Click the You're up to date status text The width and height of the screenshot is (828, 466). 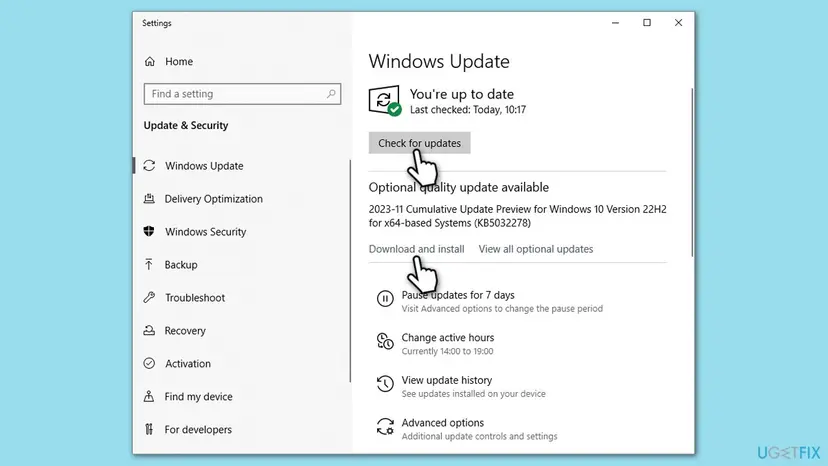462,94
